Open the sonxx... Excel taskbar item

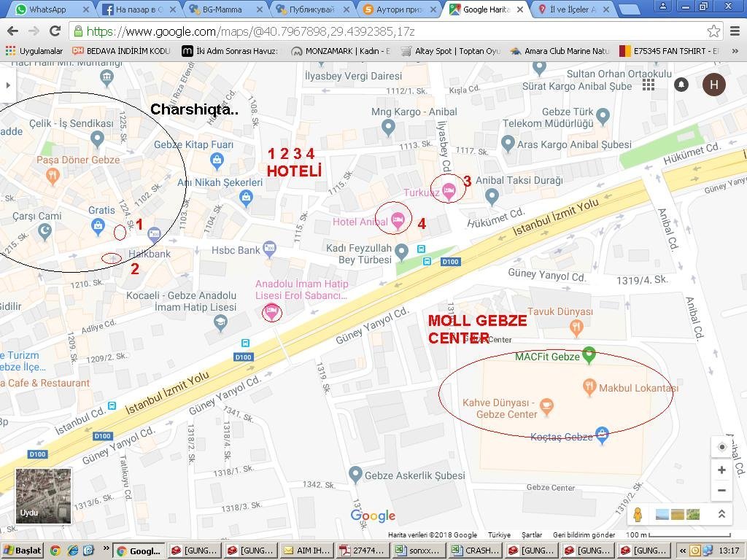pyautogui.click(x=419, y=551)
